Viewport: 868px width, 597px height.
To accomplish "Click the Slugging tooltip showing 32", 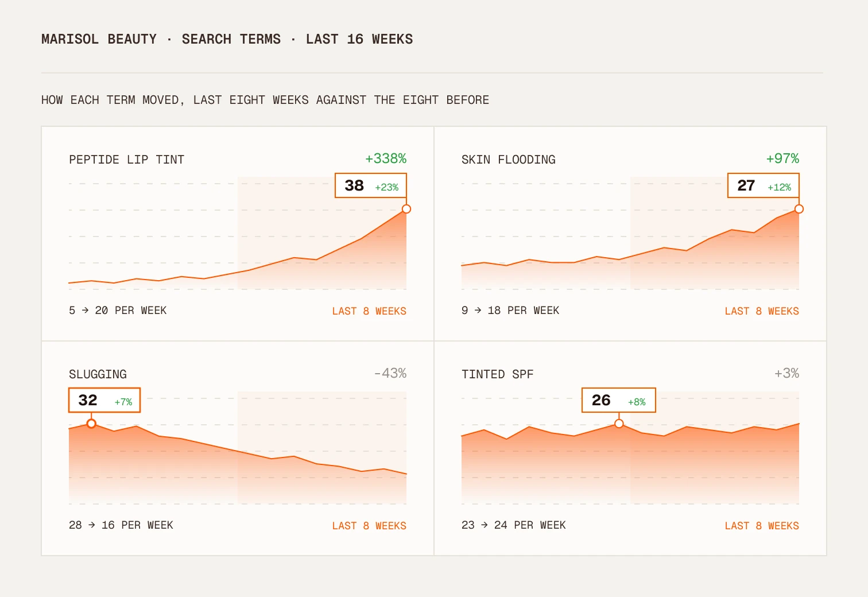I will tap(104, 400).
